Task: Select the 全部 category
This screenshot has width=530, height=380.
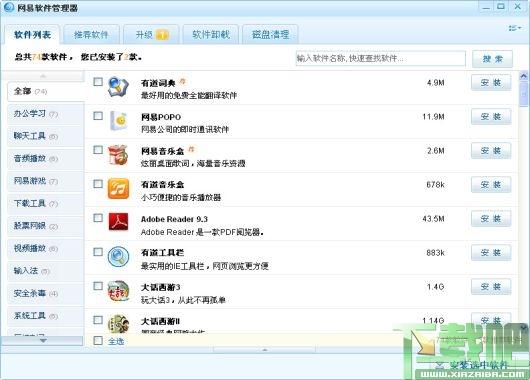Action: tap(45, 91)
